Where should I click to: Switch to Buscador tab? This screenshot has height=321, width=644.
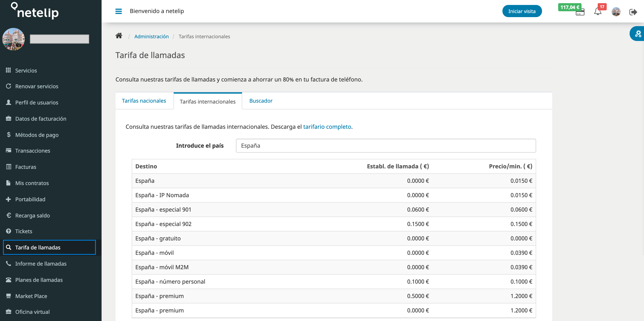(x=261, y=101)
